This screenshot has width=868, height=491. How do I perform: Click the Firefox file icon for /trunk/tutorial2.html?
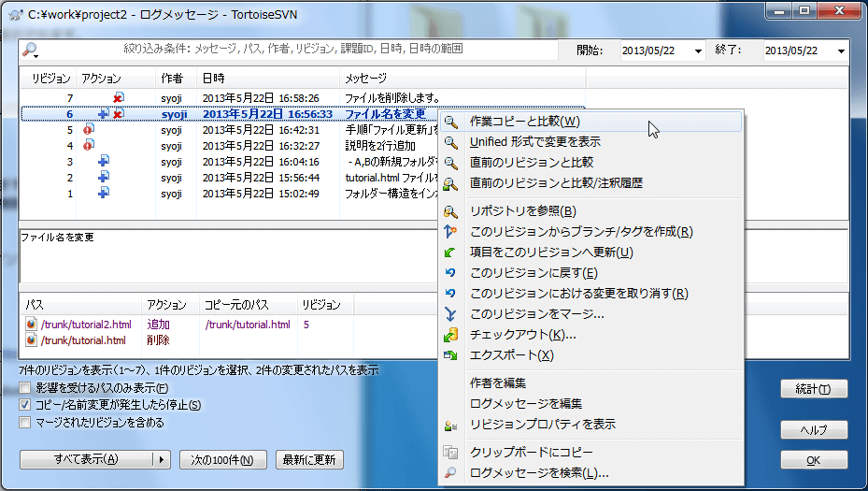[x=32, y=325]
